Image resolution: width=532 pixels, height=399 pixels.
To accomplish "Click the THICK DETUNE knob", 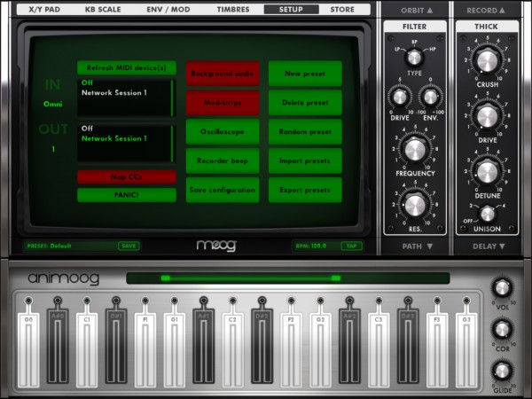I will point(487,172).
